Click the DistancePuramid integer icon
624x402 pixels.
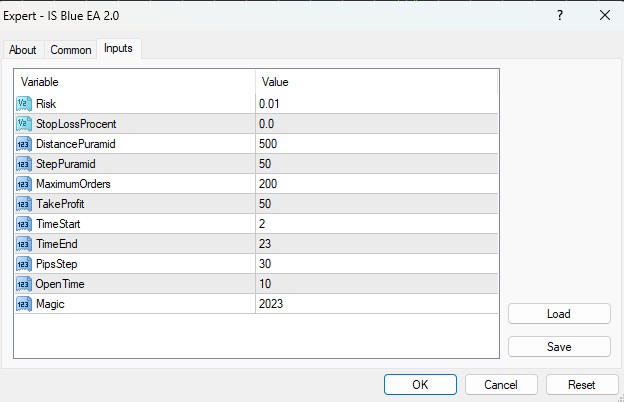(x=24, y=144)
